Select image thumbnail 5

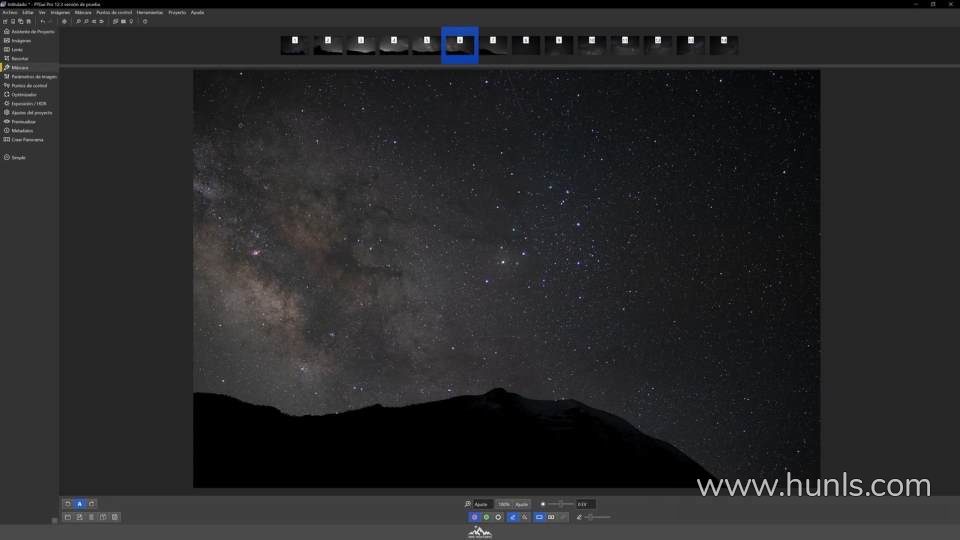point(427,45)
